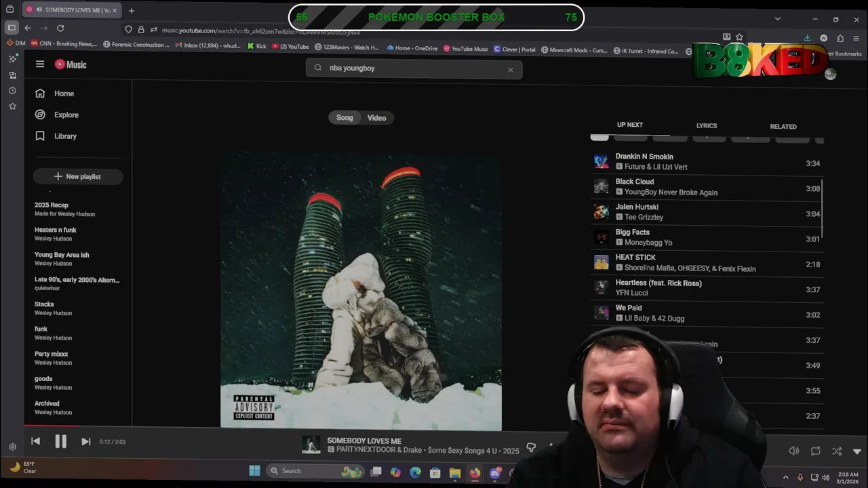Close the SOMEBODY LOVES ME tab
This screenshot has height=488, width=868.
click(115, 10)
